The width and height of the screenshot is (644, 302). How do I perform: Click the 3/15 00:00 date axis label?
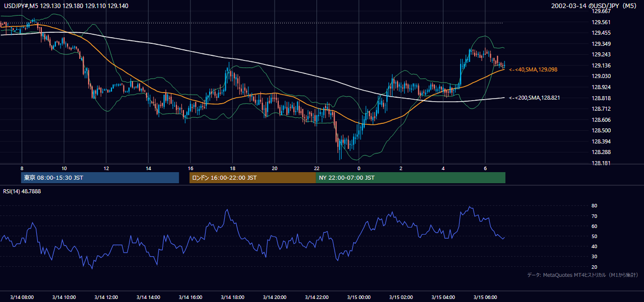pyautogui.click(x=359, y=297)
